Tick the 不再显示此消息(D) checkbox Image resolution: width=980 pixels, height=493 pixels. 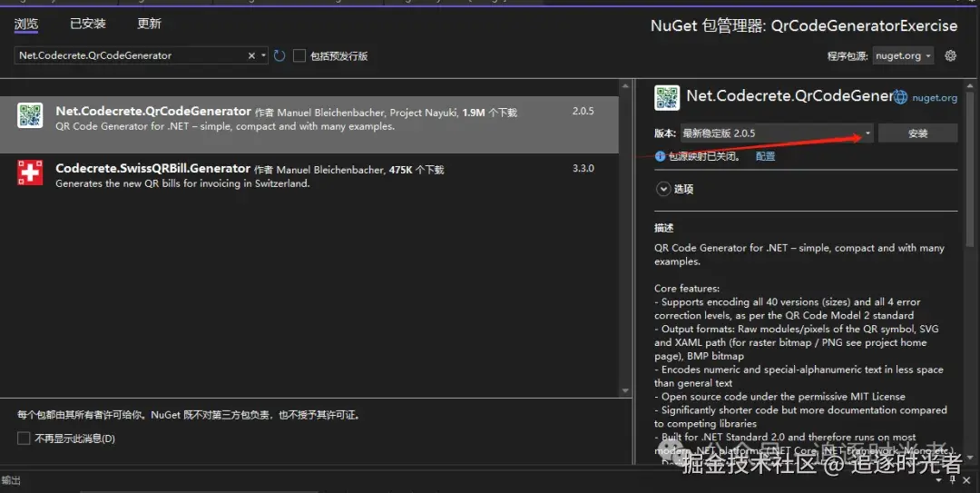pyautogui.click(x=24, y=439)
